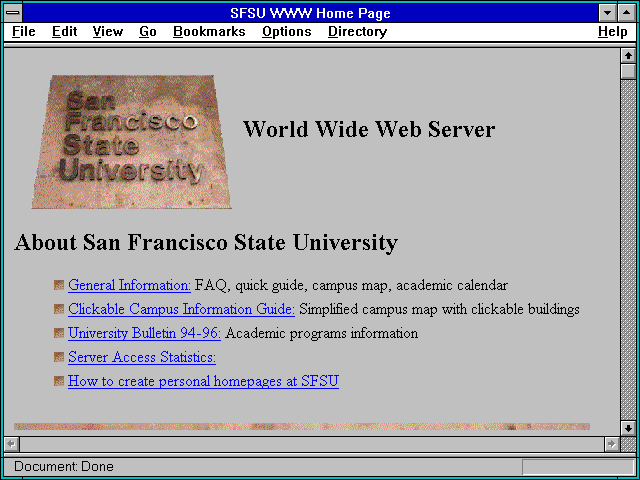The width and height of the screenshot is (640, 480).
Task: Open the Go menu
Action: click(x=148, y=32)
